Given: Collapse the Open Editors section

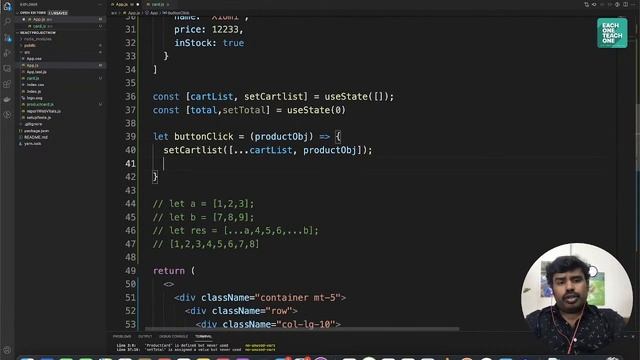Looking at the screenshot, I should pos(18,13).
